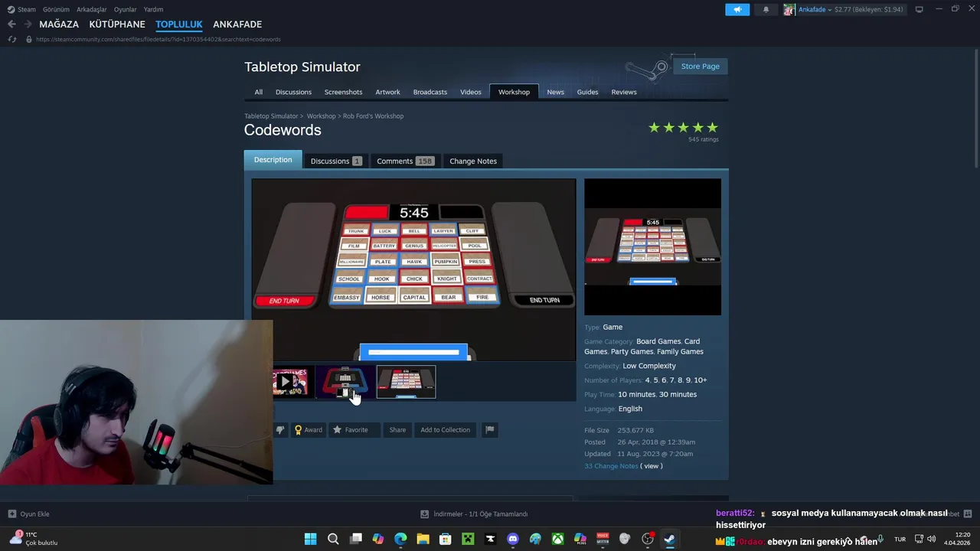Go to TOPLULUK section
The width and height of the screenshot is (980, 551).
[179, 24]
